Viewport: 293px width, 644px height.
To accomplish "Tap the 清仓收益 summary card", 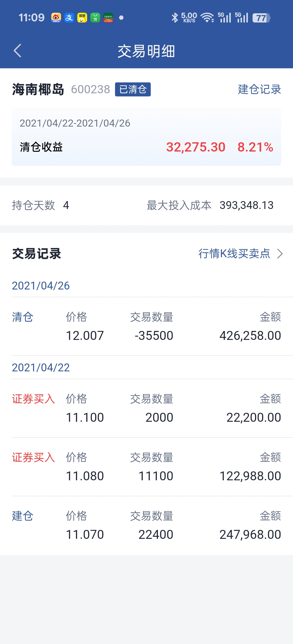I will pos(146,137).
